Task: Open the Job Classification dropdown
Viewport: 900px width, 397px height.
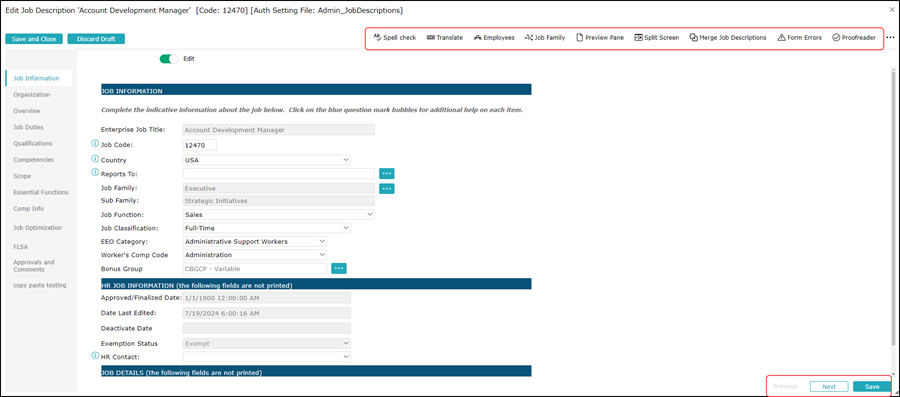Action: [266, 228]
